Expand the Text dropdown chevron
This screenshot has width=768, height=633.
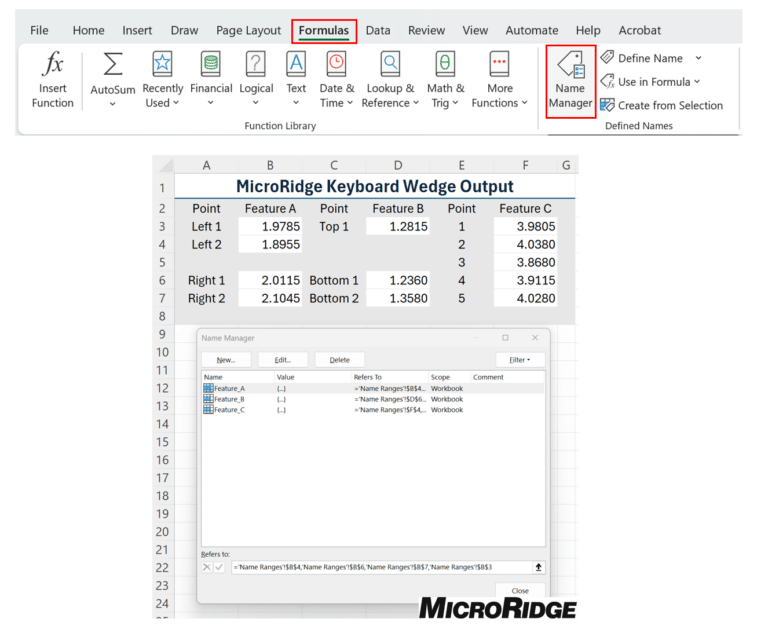tap(296, 103)
